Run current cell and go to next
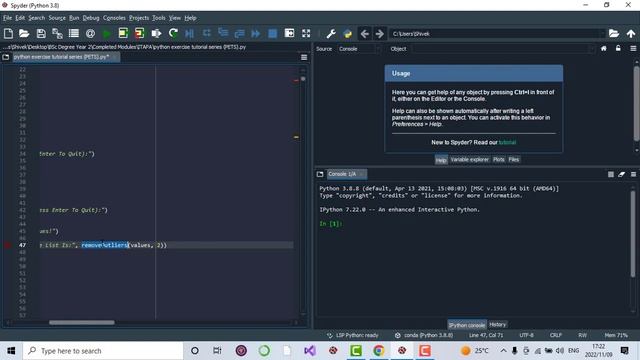The image size is (640, 360). pyautogui.click(x=139, y=33)
